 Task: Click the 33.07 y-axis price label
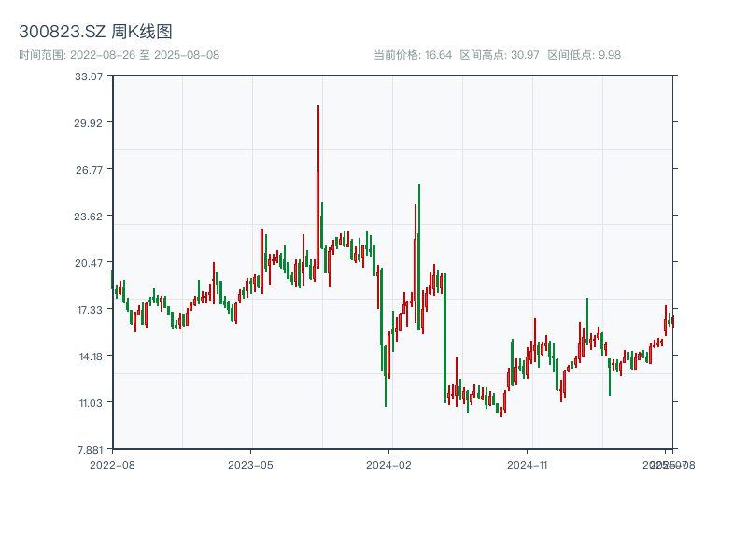[89, 76]
